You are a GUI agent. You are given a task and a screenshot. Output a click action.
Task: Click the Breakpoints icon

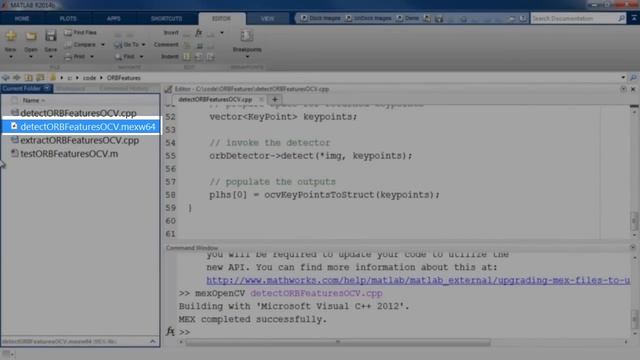(x=247, y=36)
